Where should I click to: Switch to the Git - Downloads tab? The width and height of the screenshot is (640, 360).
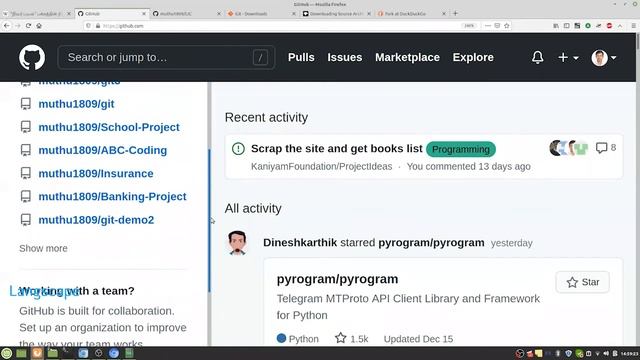pyautogui.click(x=261, y=13)
